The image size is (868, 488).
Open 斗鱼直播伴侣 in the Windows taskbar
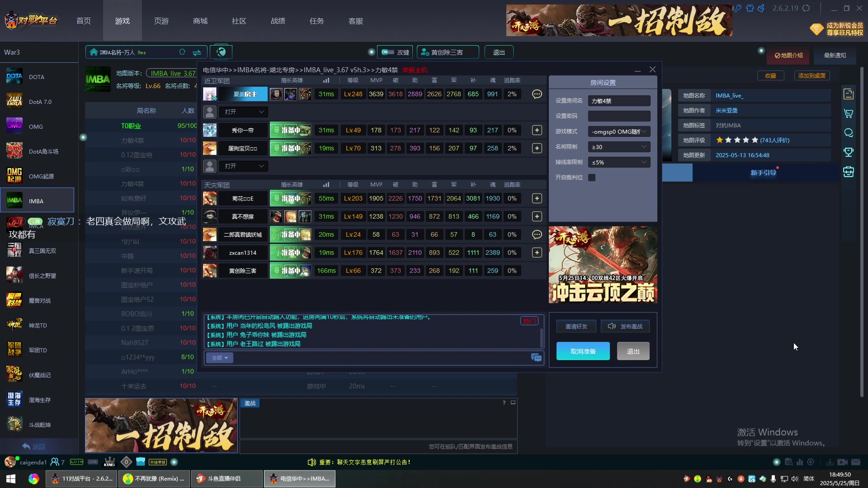coord(227,479)
